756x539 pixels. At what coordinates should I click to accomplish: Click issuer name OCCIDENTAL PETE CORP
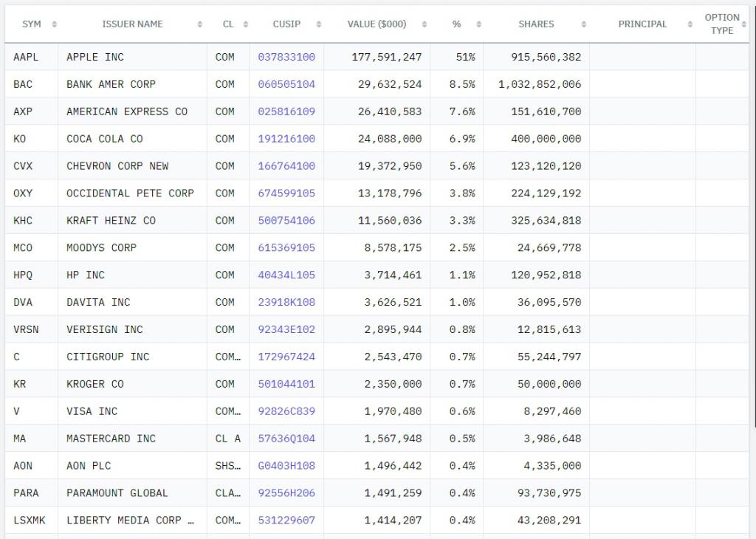point(130,193)
